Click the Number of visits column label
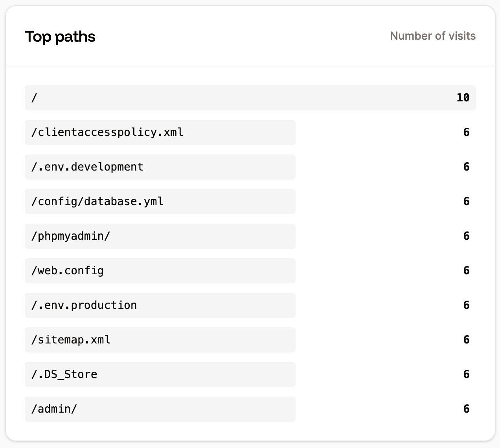This screenshot has height=448, width=500. [x=433, y=36]
